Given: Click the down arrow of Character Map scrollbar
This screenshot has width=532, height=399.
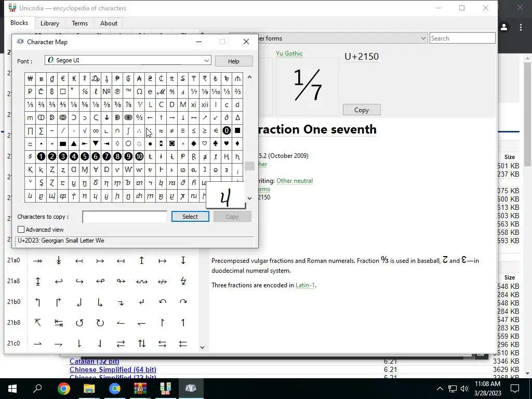Looking at the screenshot, I should tap(249, 198).
